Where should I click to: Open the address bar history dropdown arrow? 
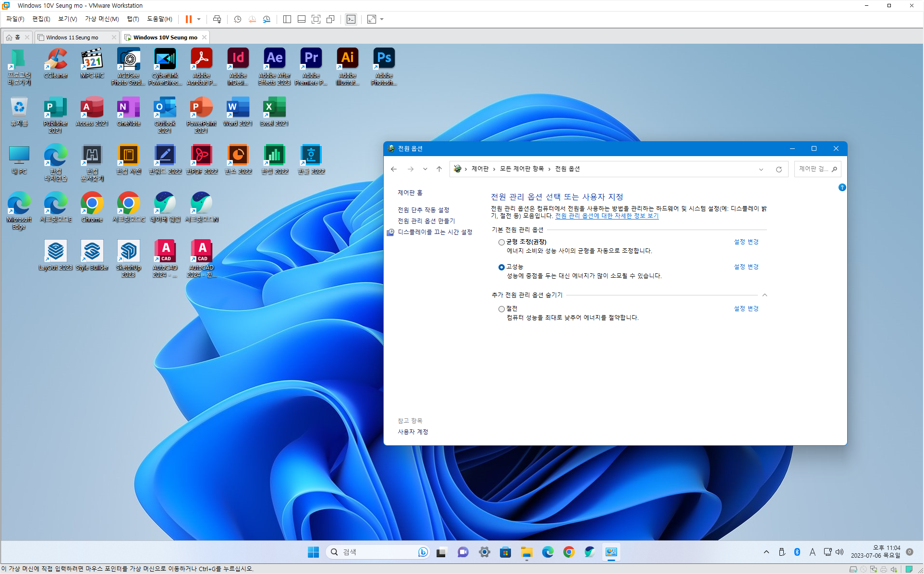761,169
